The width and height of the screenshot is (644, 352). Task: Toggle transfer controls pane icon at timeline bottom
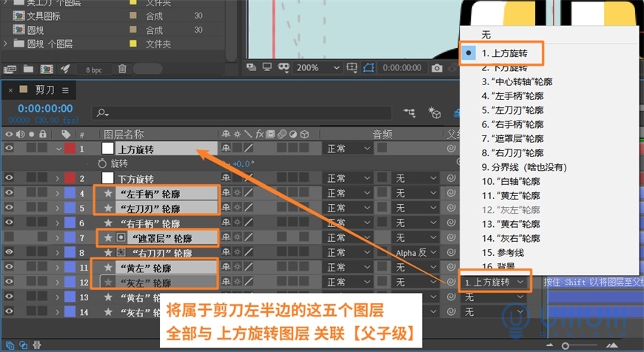click(23, 345)
